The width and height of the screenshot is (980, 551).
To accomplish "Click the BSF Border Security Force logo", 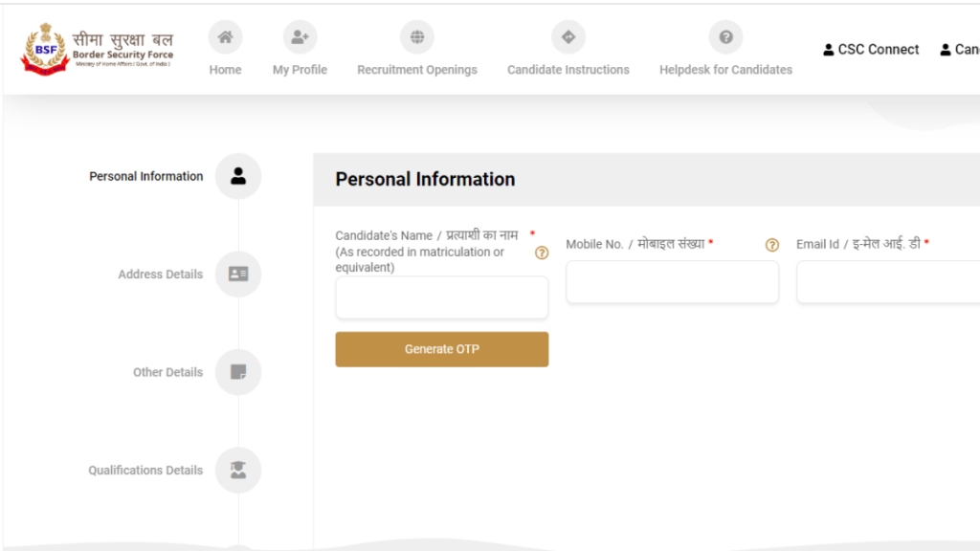I will (x=97, y=50).
